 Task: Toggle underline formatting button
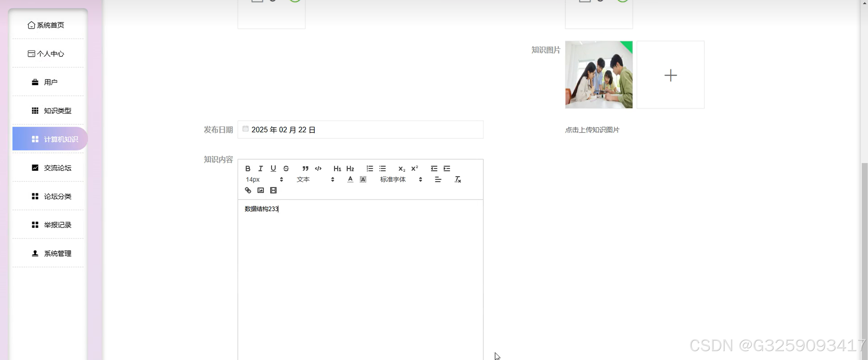click(x=273, y=168)
